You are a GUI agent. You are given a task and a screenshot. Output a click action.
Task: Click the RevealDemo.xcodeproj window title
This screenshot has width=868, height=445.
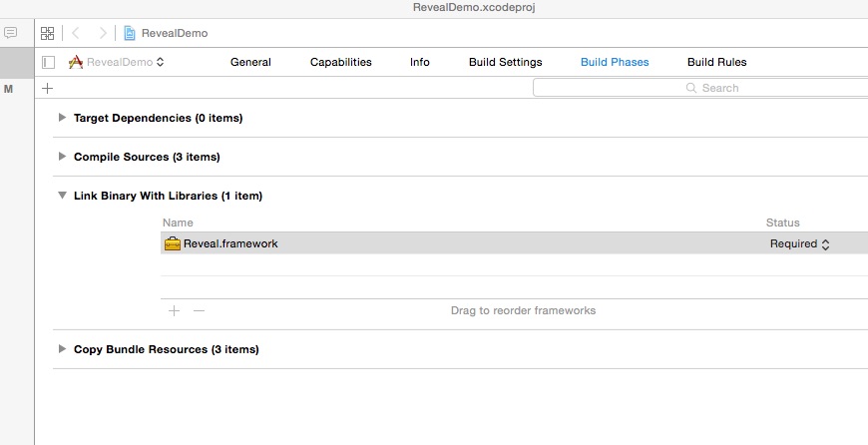474,8
